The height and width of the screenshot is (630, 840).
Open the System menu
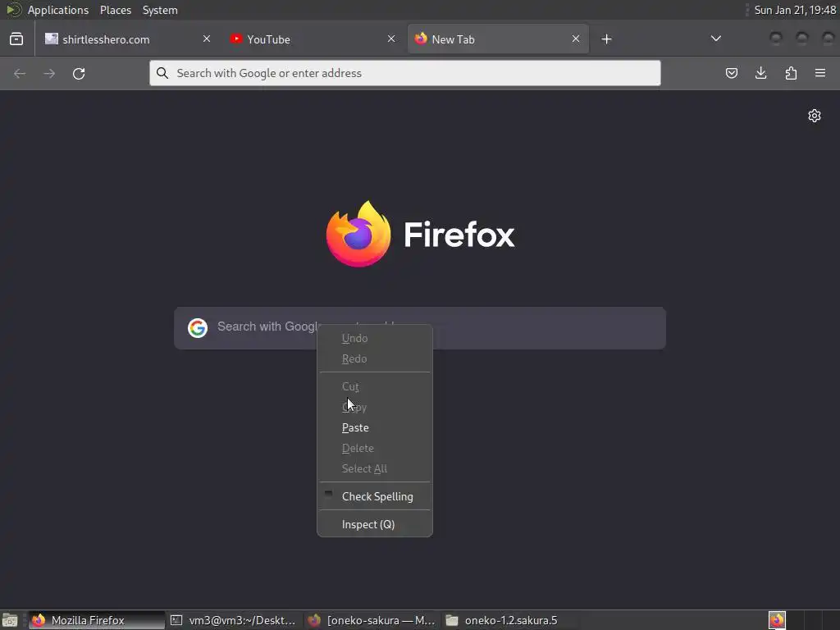160,10
